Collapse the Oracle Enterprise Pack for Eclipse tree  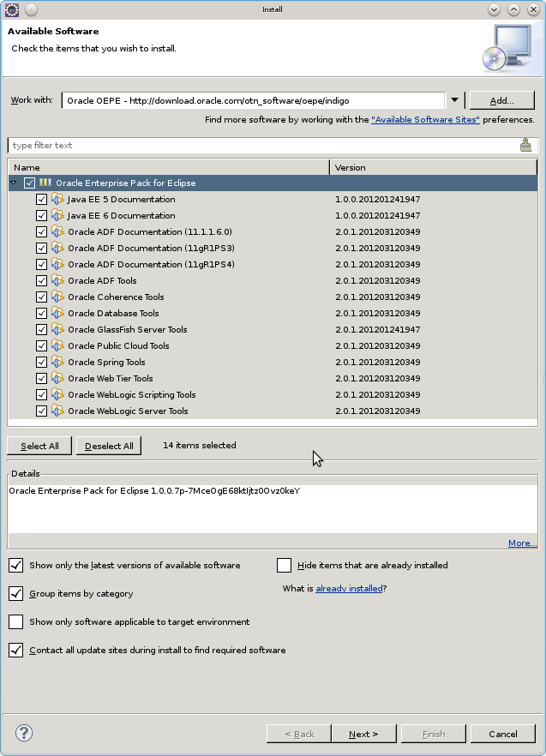[14, 183]
